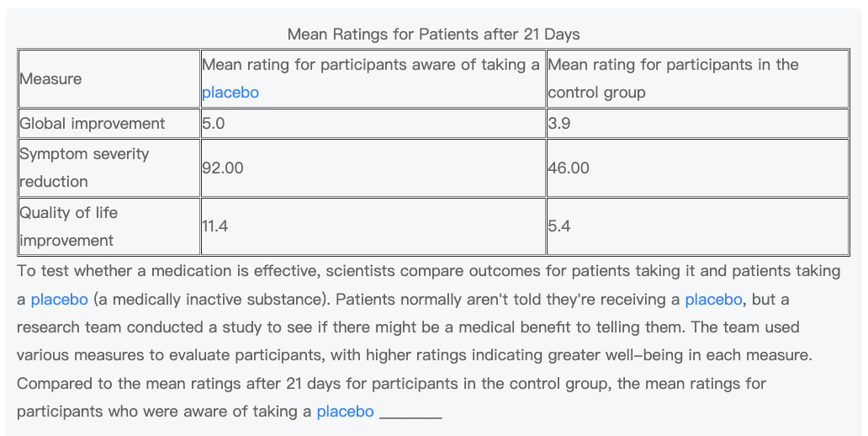The height and width of the screenshot is (436, 868).
Task: Click the blank answer line ending the passage
Action: click(410, 413)
